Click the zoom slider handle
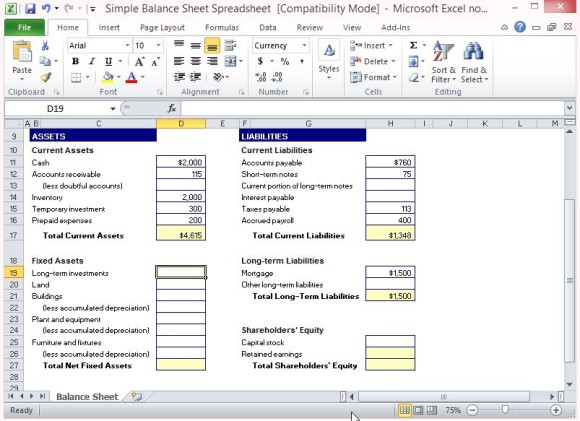The width and height of the screenshot is (580, 421). click(x=505, y=409)
